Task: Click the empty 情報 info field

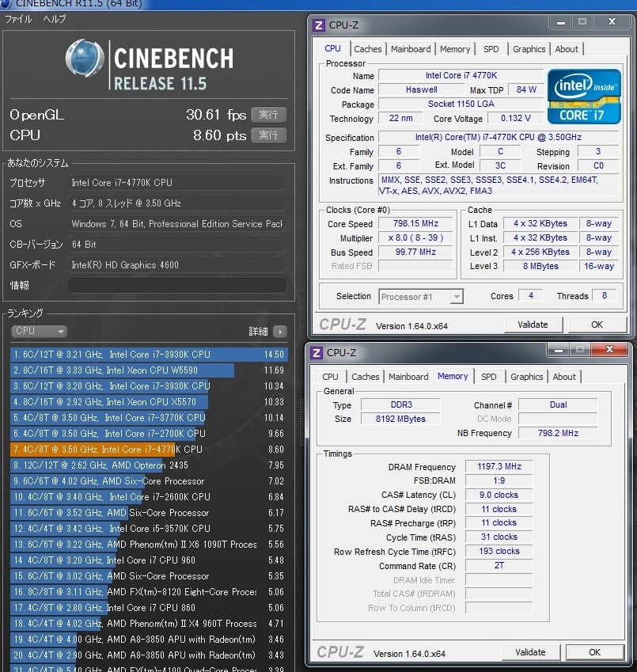Action: click(177, 286)
